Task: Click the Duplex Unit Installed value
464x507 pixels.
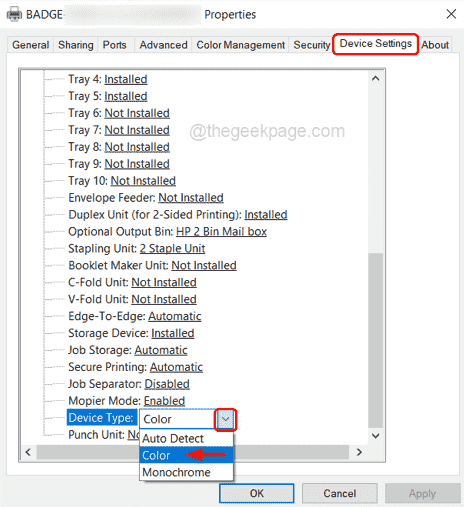Action: coord(266,215)
